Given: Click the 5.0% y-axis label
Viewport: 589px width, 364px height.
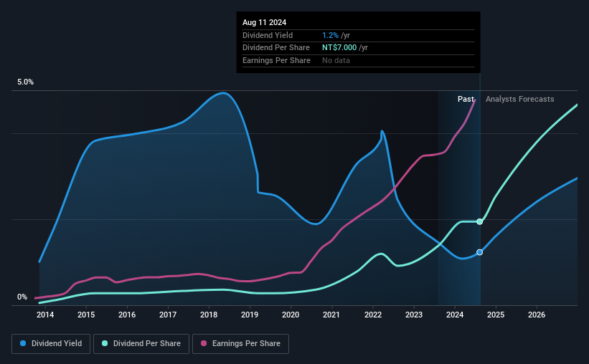Looking at the screenshot, I should point(26,82).
